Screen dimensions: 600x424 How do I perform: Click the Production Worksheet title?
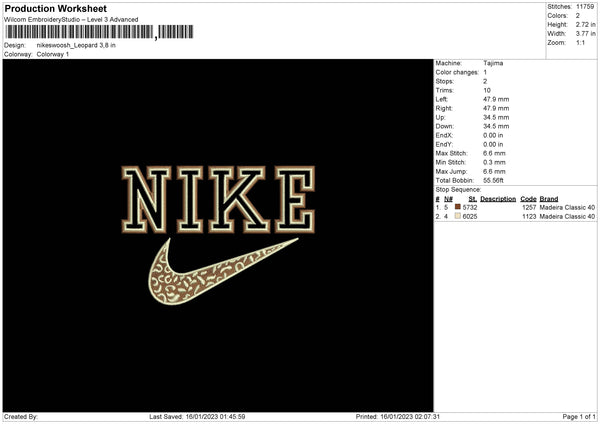click(x=55, y=8)
